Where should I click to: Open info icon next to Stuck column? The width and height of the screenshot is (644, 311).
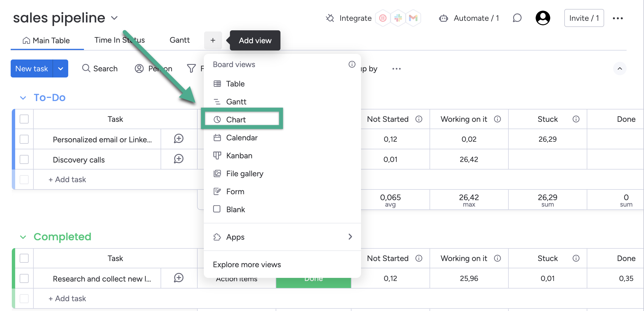[x=576, y=119]
